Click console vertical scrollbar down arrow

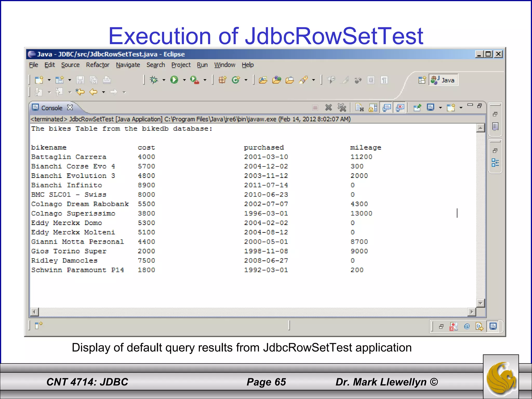481,303
